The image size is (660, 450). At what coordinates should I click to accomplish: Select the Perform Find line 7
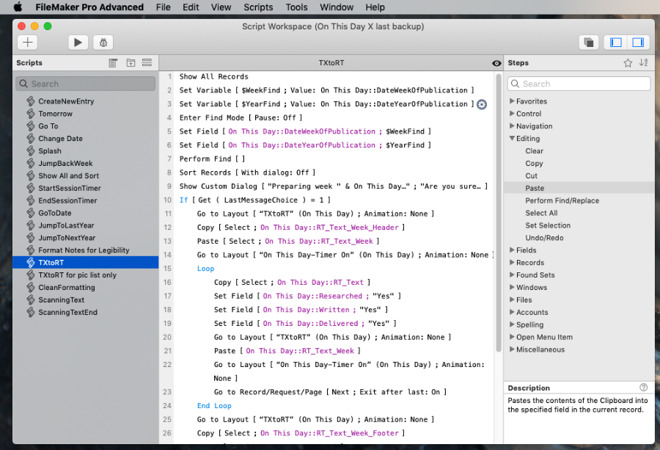click(212, 159)
